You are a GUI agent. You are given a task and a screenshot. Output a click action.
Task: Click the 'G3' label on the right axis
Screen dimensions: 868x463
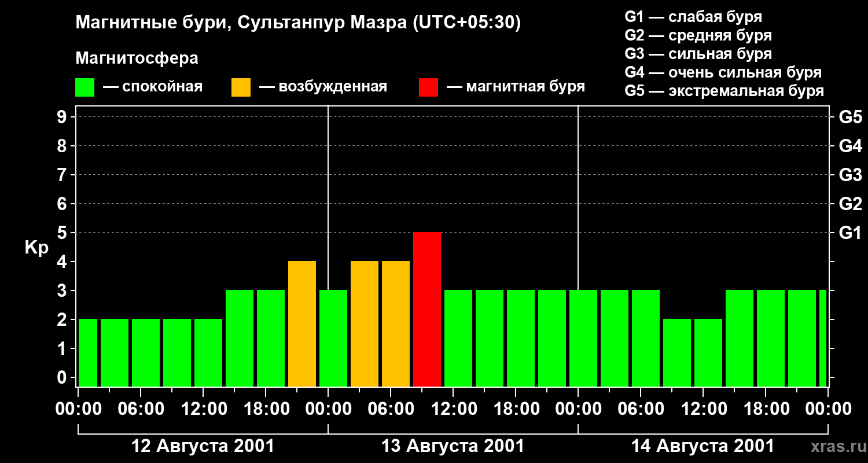click(850, 175)
